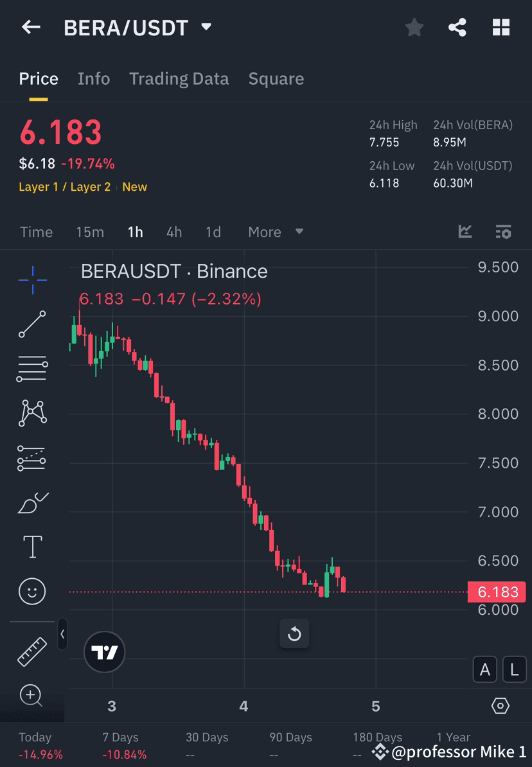This screenshot has width=532, height=767.
Task: Toggle auto scale with the A button
Action: pos(485,669)
